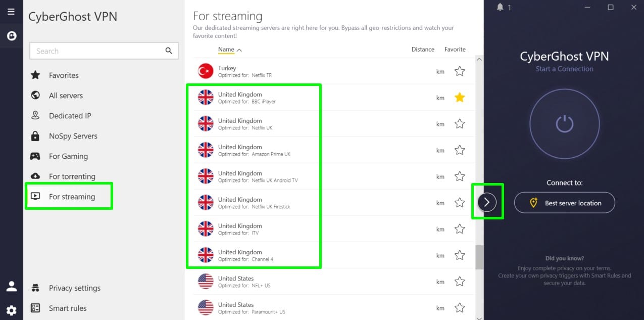Favorite the Amazon Prime UK server
Image resolution: width=644 pixels, height=320 pixels.
pyautogui.click(x=460, y=150)
